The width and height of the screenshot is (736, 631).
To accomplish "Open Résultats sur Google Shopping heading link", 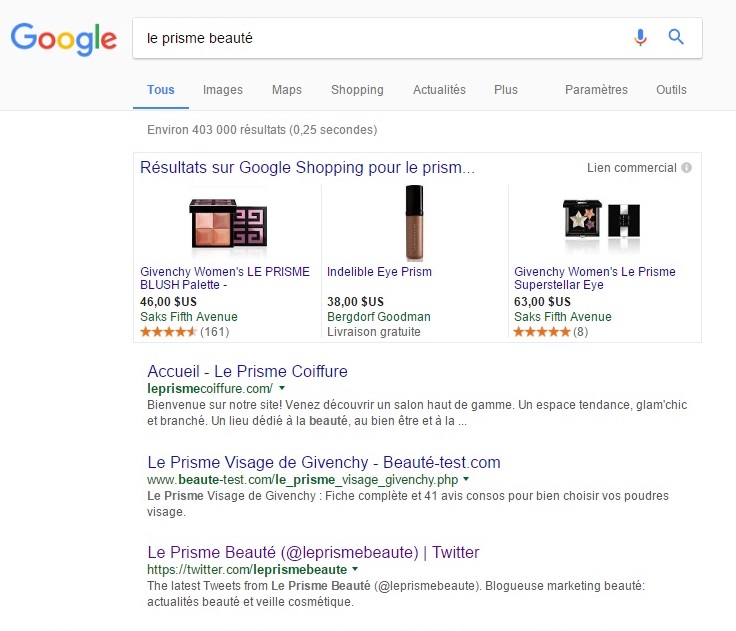I will click(307, 168).
